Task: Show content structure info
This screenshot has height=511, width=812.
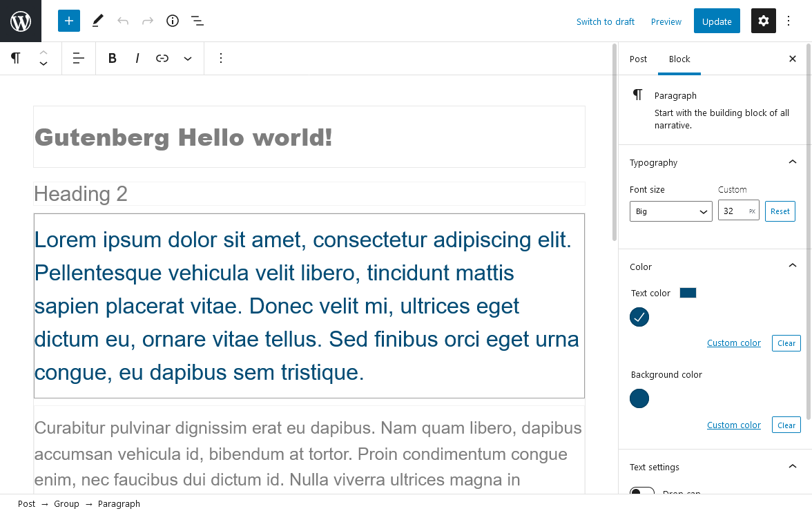Action: [x=173, y=21]
